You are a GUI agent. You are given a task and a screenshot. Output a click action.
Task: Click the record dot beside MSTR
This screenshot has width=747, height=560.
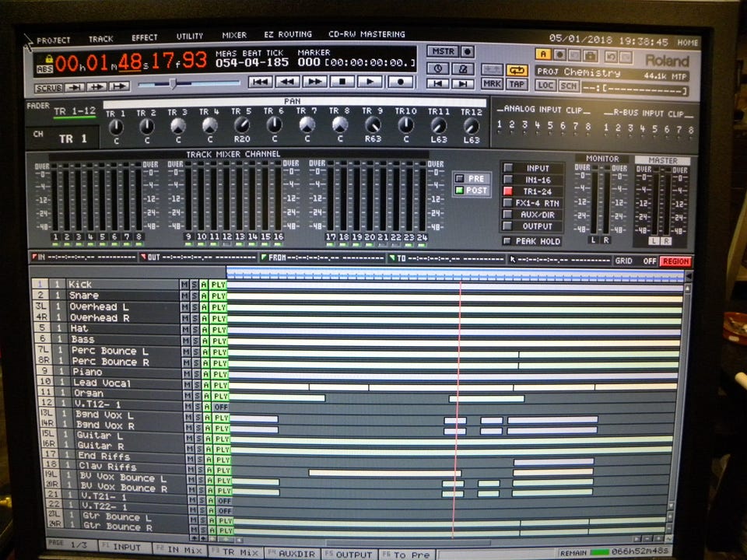468,51
